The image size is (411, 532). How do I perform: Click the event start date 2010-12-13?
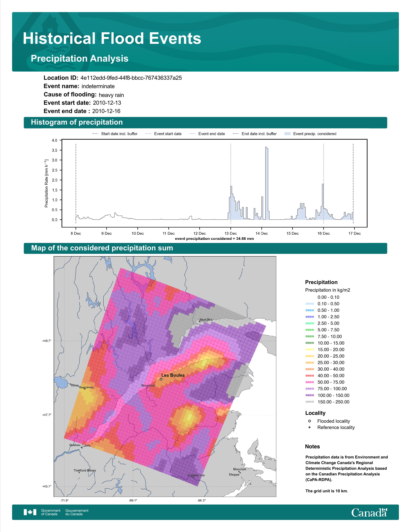[x=107, y=103]
